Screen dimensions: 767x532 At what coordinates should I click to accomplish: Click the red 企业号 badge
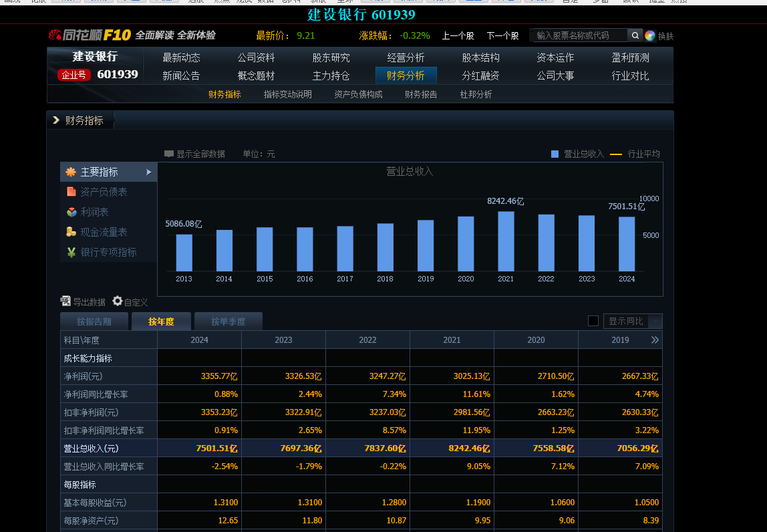(x=74, y=75)
